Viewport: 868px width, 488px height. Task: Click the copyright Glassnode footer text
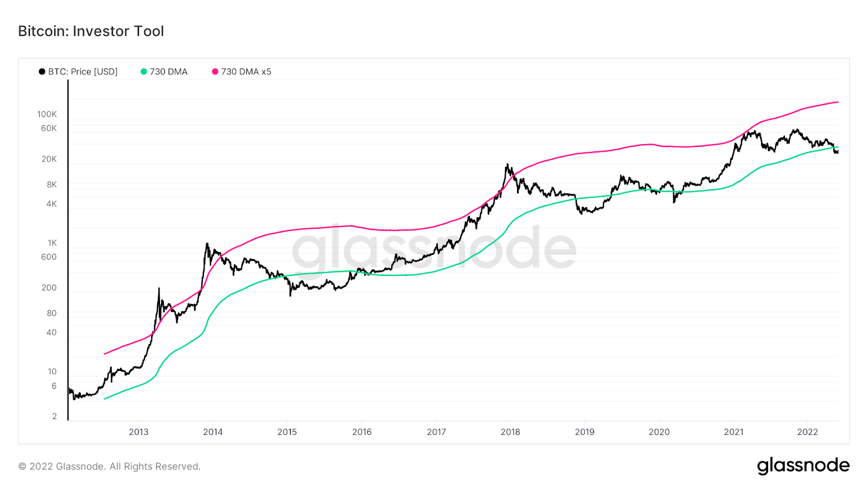(109, 466)
